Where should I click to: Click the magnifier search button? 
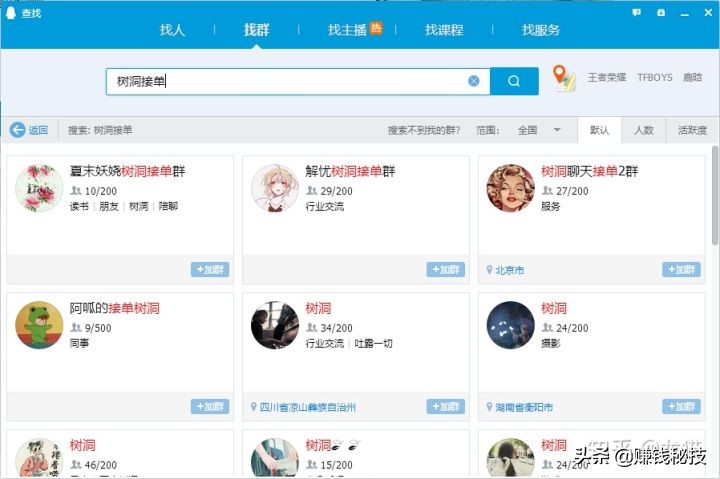coord(514,81)
